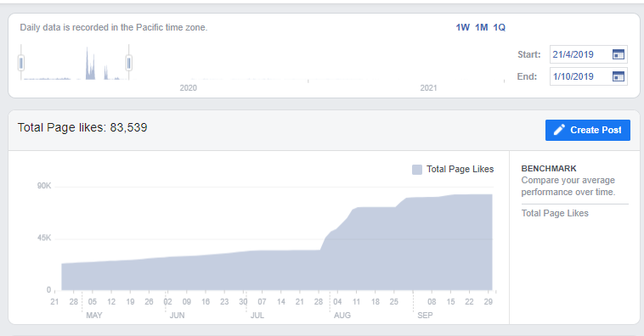Click the tall spike in the overview timeline

pos(87,64)
